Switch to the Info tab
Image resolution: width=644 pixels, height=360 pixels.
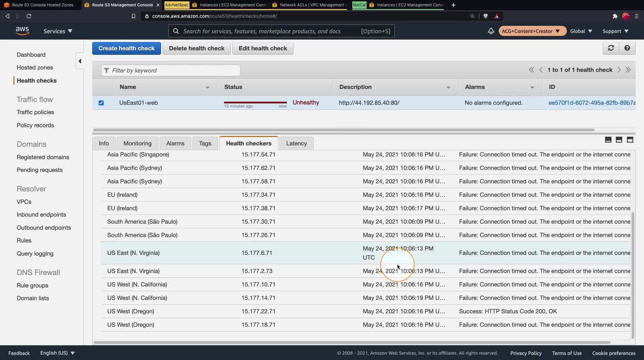[104, 143]
